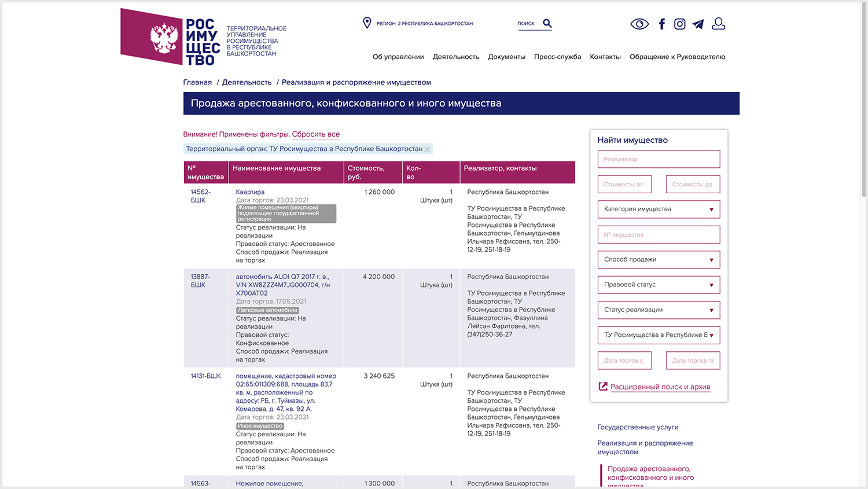
Task: Click the Реализатор input field
Action: point(659,159)
